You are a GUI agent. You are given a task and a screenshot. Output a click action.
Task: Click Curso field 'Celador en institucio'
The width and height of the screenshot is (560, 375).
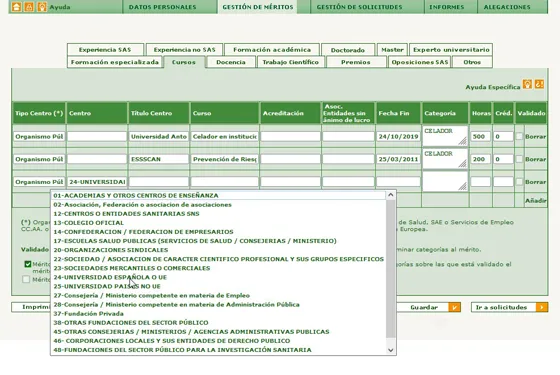pos(225,136)
